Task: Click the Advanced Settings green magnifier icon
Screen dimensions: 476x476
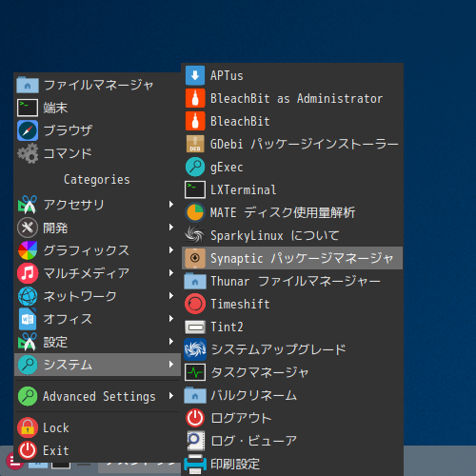Action: 28,396
